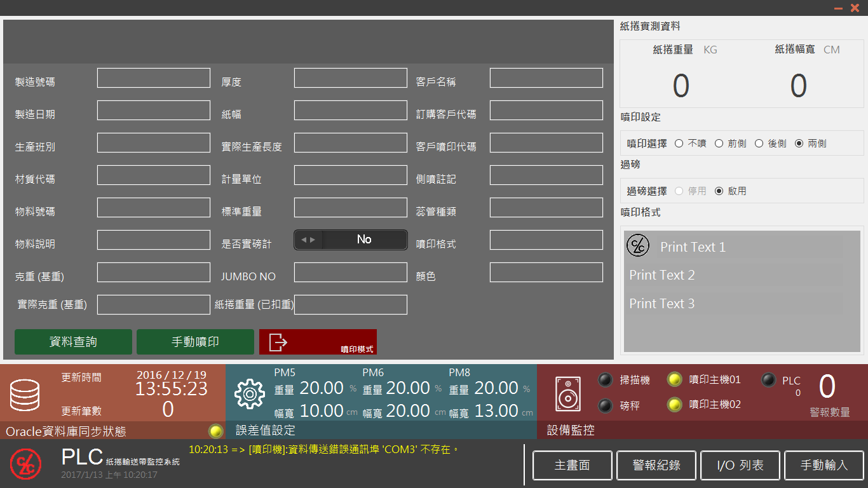Click the logo icon beside Print Text 1

pyautogui.click(x=638, y=245)
